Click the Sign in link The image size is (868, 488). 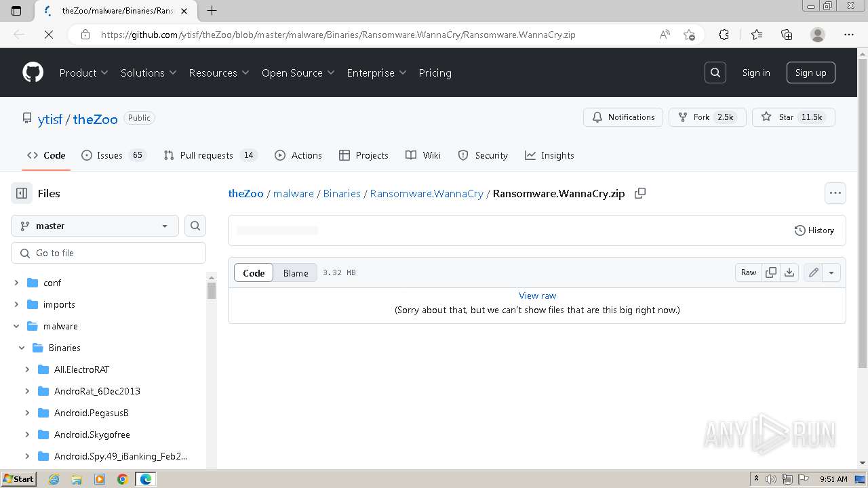click(755, 73)
